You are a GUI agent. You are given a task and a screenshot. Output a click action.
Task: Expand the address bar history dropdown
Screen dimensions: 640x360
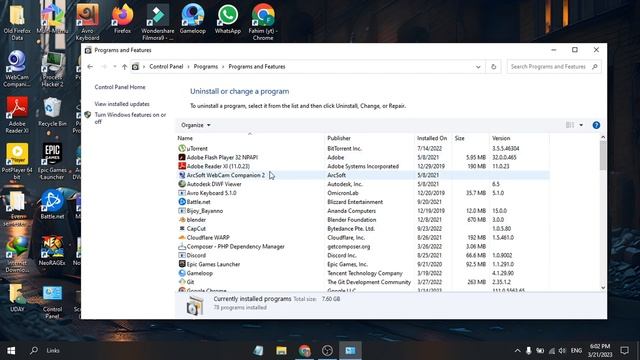tap(478, 67)
